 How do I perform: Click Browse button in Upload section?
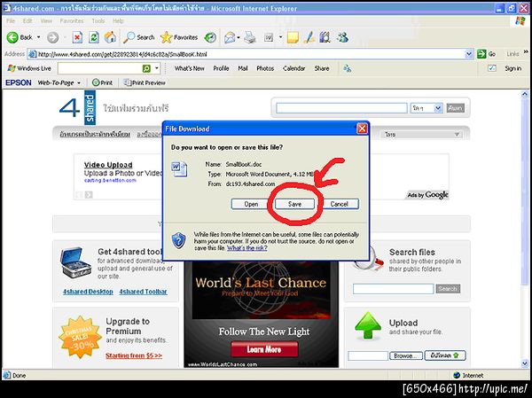pyautogui.click(x=406, y=355)
